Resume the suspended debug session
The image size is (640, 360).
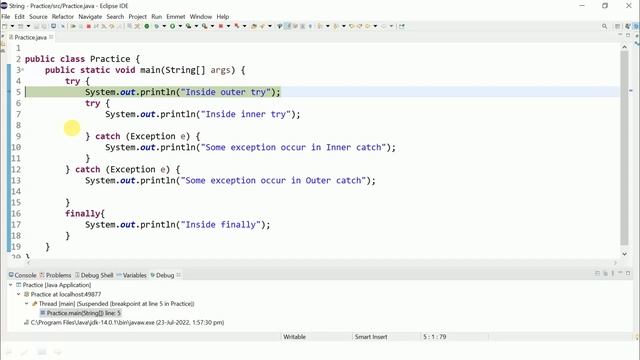click(73, 26)
